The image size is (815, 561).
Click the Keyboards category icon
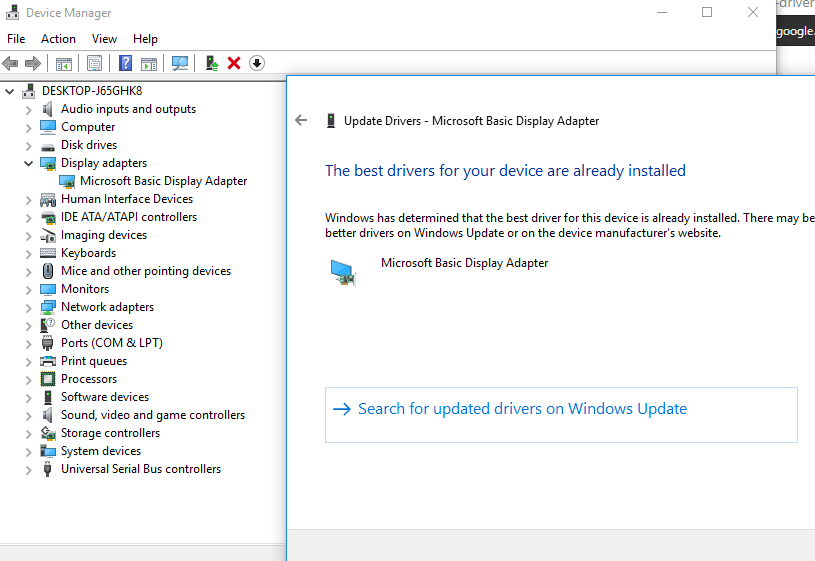[x=48, y=253]
